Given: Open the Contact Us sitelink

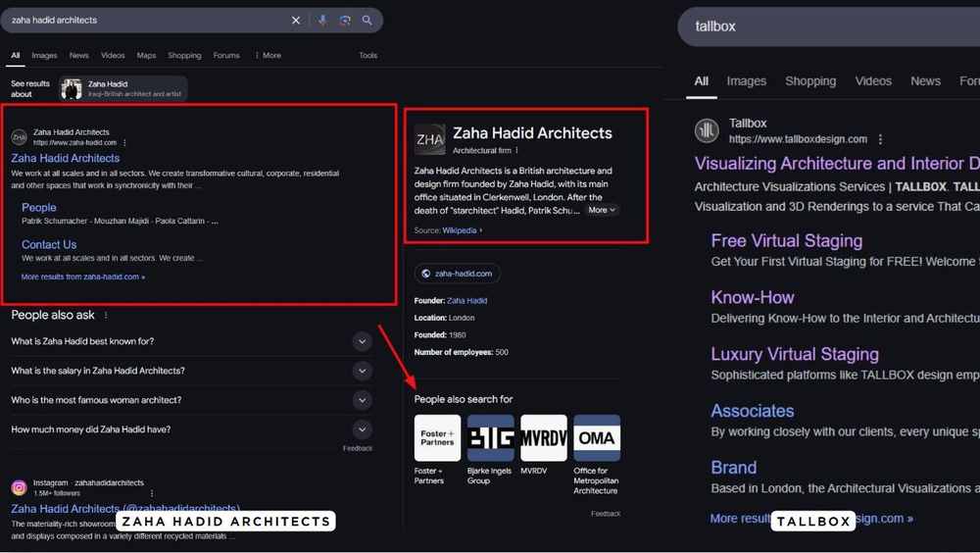Looking at the screenshot, I should point(49,244).
